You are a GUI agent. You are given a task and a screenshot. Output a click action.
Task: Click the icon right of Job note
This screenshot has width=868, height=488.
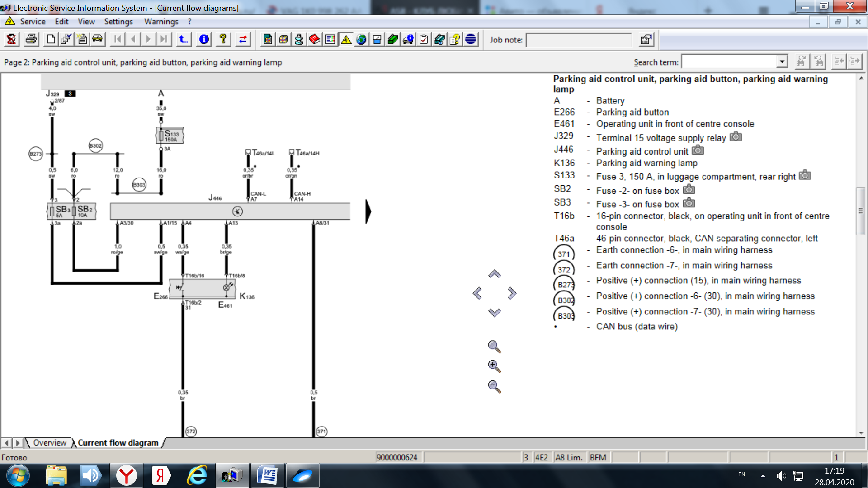646,40
